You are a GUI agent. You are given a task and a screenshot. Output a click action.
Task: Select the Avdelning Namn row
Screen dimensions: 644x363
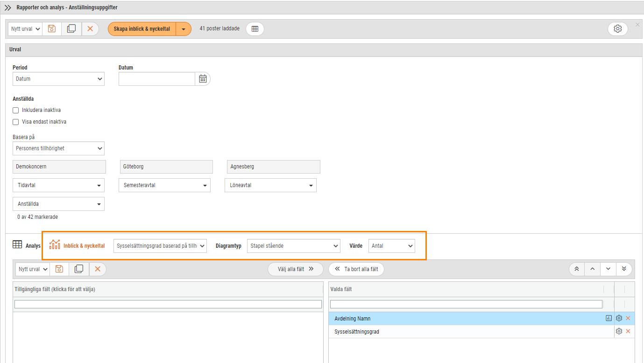point(481,318)
